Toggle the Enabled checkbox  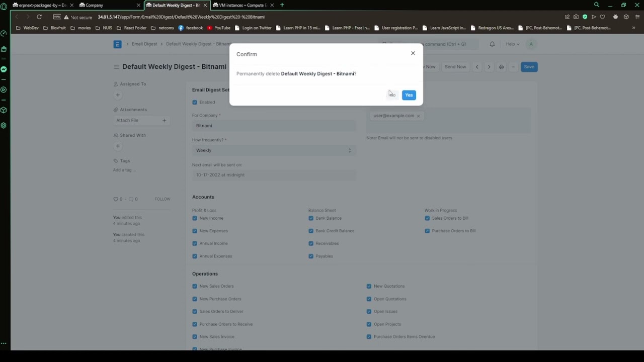tap(195, 102)
